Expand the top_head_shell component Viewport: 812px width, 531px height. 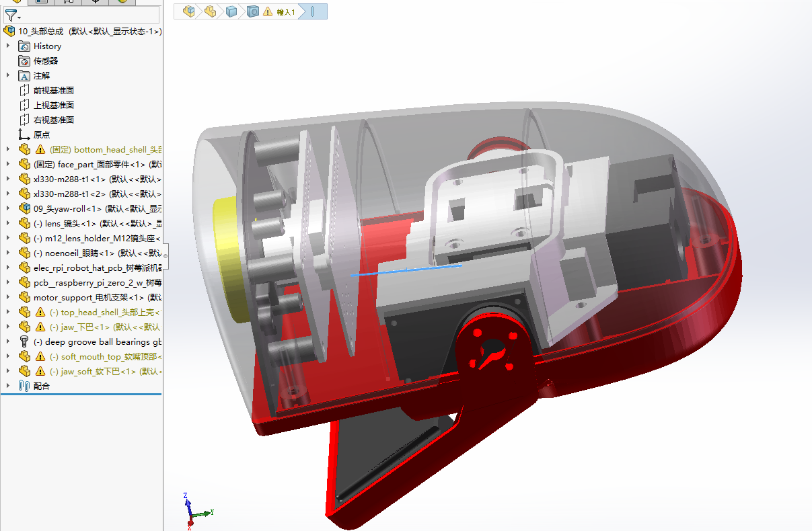pyautogui.click(x=8, y=312)
